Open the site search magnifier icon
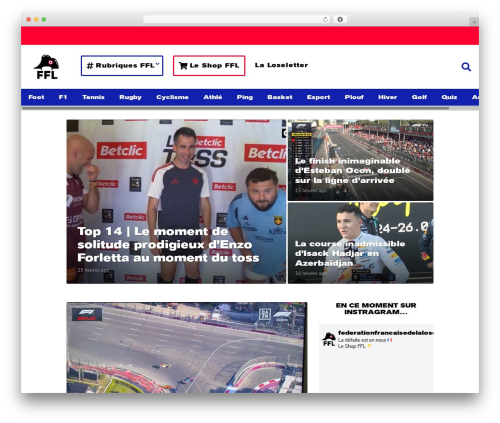This screenshot has height=423, width=500. (x=466, y=67)
